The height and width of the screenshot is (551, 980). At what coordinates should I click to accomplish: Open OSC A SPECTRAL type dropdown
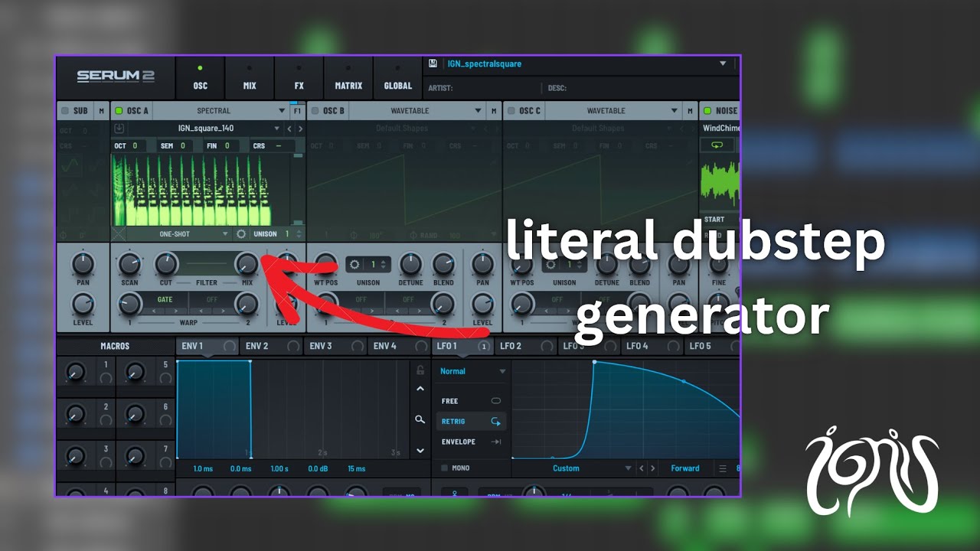coord(221,111)
